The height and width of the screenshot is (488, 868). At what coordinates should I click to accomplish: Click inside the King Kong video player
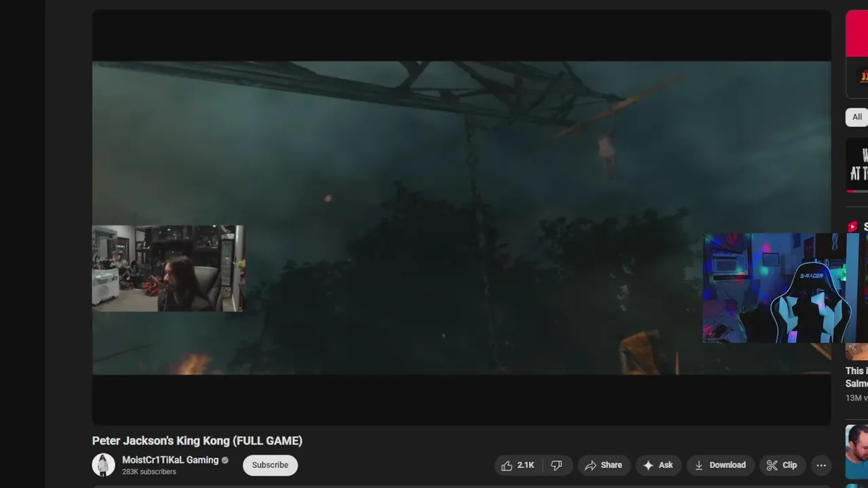point(461,218)
